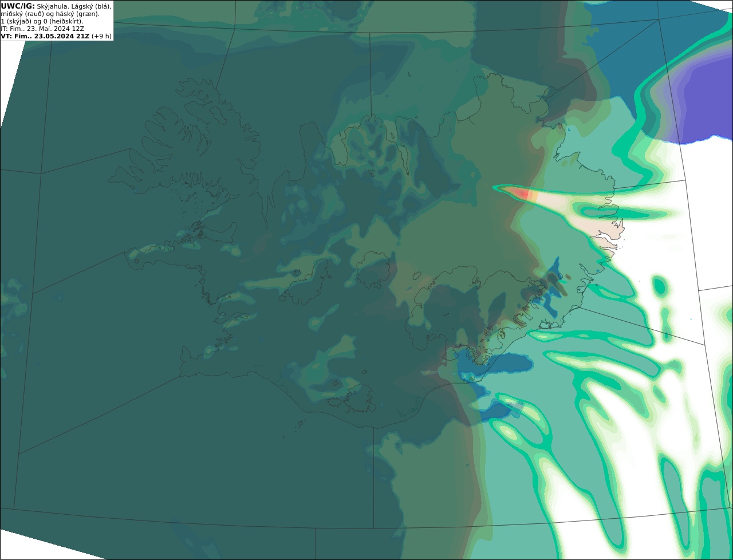Click the 'VT: Fim.. 23.05.2024 21Z' valid time

[45, 36]
